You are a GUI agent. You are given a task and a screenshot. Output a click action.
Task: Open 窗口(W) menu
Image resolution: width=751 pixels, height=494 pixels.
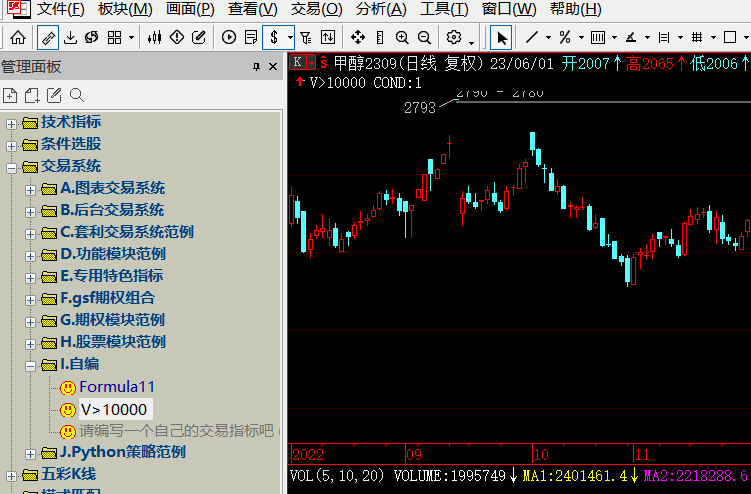tap(509, 9)
